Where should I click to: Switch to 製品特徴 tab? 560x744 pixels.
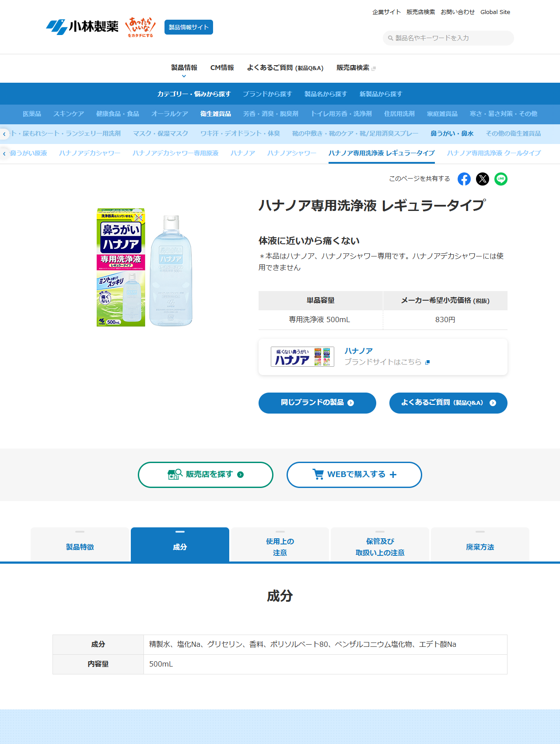[x=80, y=545]
